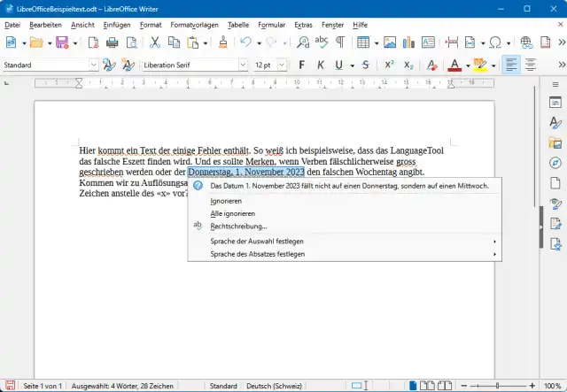567x392 pixels.
Task: Click the Clone formatting paintbrush icon
Action: coord(221,42)
